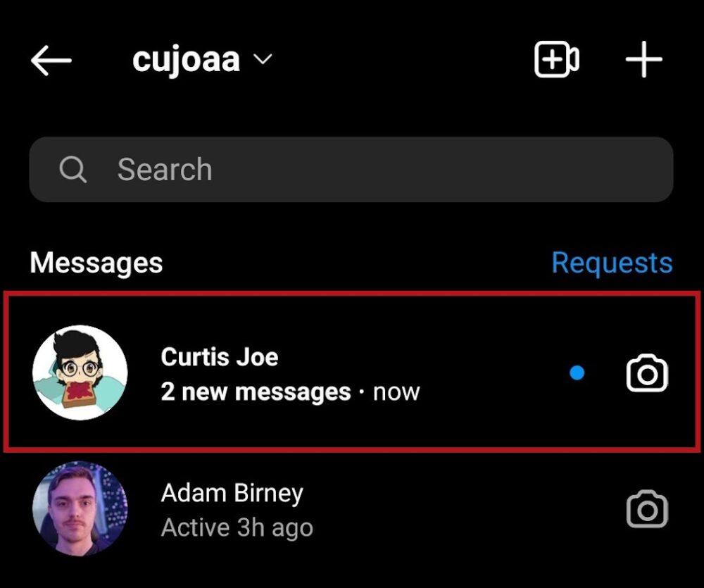Tap Adam Birney's profile photo

80,508
